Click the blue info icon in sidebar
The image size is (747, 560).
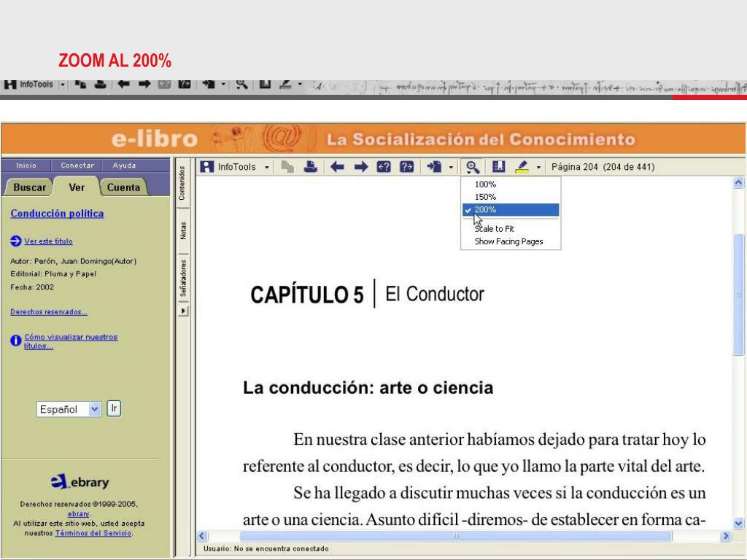pos(16,341)
